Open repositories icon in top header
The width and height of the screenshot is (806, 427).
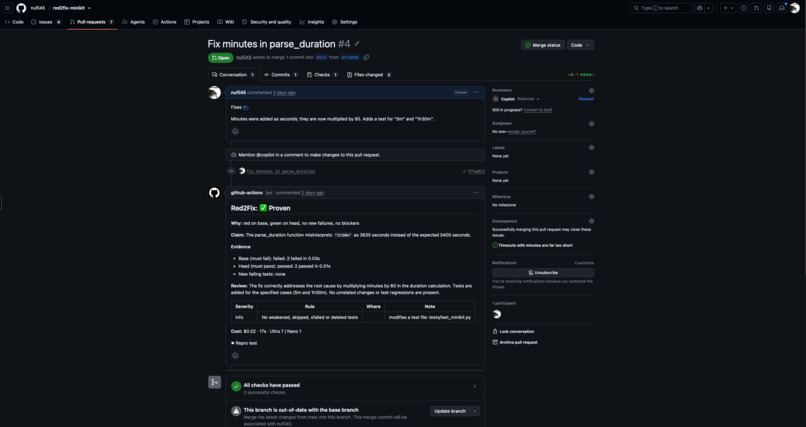pos(769,8)
